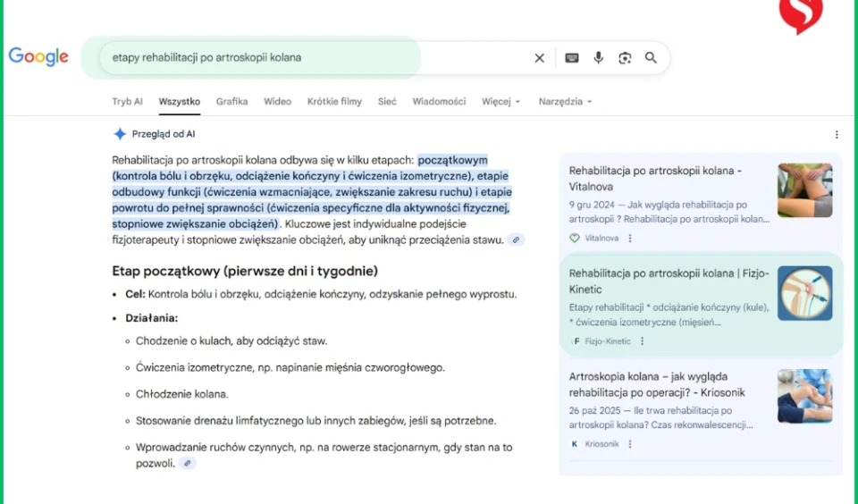The height and width of the screenshot is (504, 858).
Task: Click the Vitalnova snippet dated '9 gru 2024'
Action: (x=669, y=212)
